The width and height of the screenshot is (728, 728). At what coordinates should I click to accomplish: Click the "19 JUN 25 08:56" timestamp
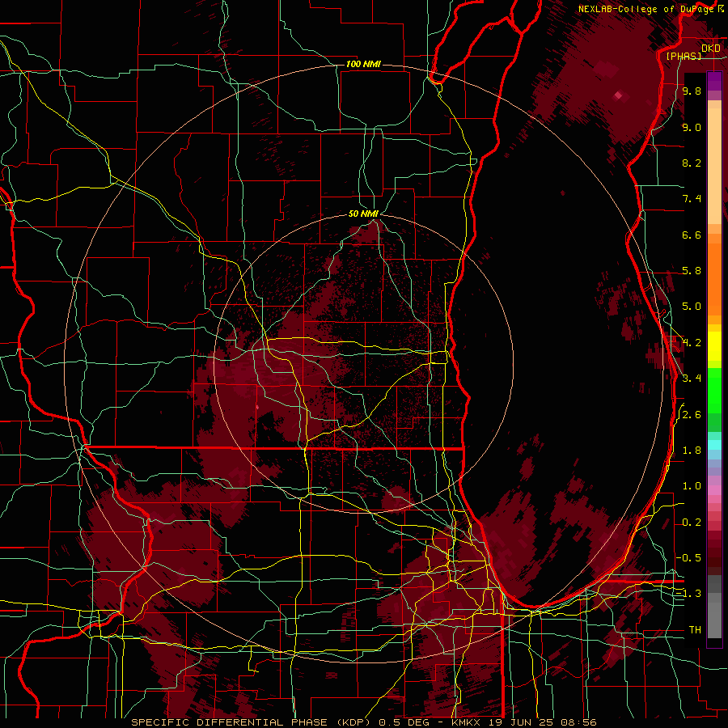point(542,722)
